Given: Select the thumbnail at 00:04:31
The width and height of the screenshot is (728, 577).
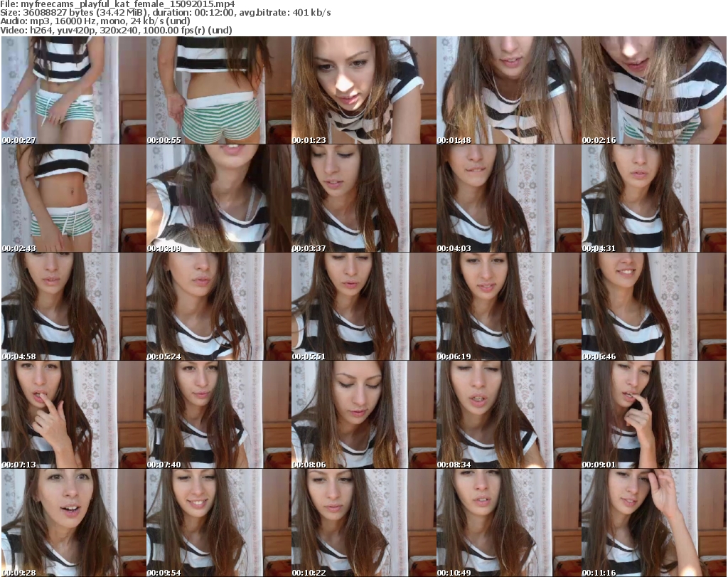Looking at the screenshot, I should (x=654, y=198).
